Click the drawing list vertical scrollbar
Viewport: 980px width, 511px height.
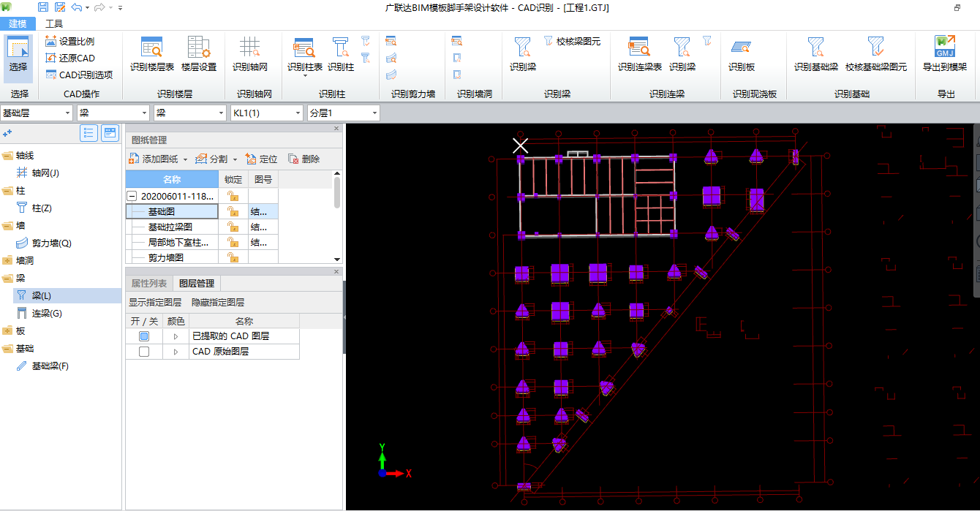[x=337, y=192]
